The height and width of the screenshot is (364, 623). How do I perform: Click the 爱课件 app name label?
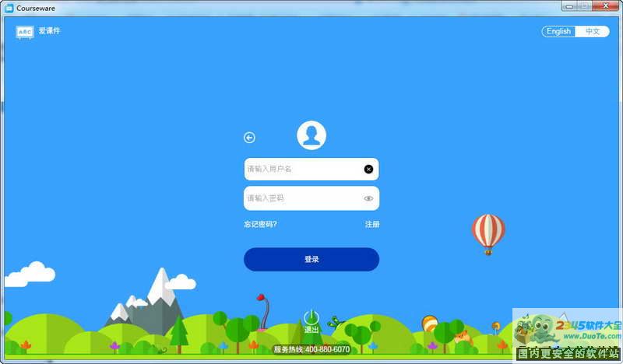click(x=50, y=31)
